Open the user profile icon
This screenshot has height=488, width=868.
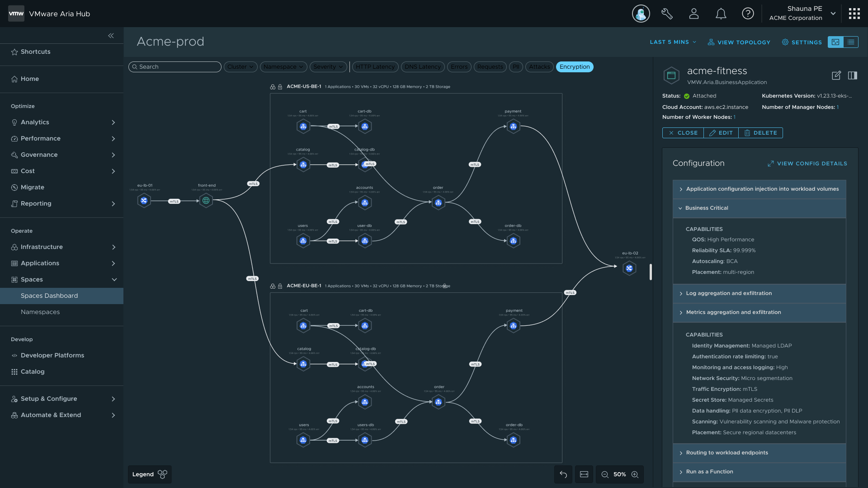point(694,14)
